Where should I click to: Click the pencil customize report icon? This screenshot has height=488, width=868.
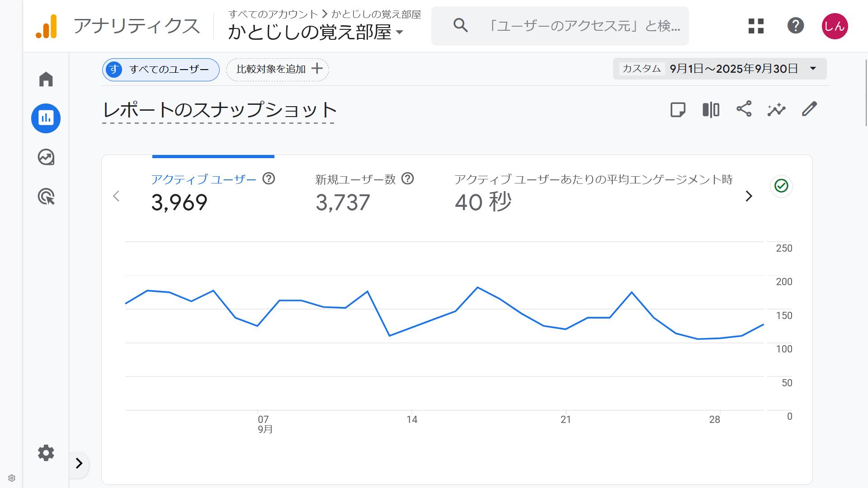point(809,109)
